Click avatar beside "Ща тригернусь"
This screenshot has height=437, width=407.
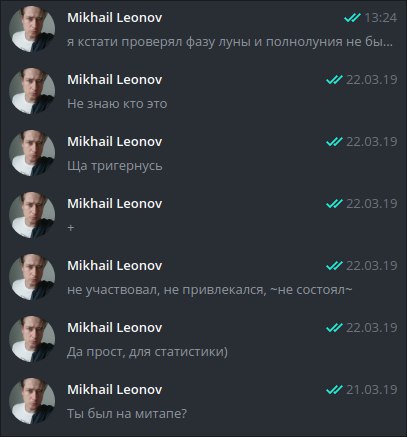[32, 153]
